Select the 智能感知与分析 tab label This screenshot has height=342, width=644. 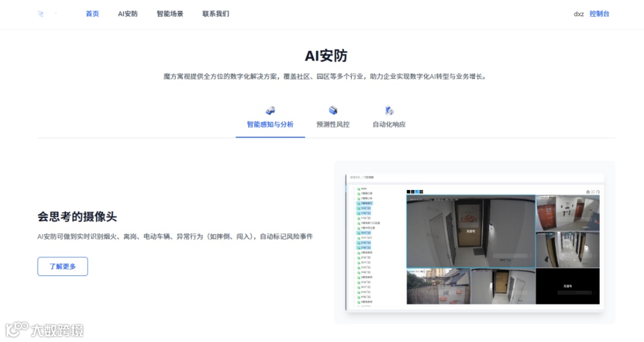(270, 125)
